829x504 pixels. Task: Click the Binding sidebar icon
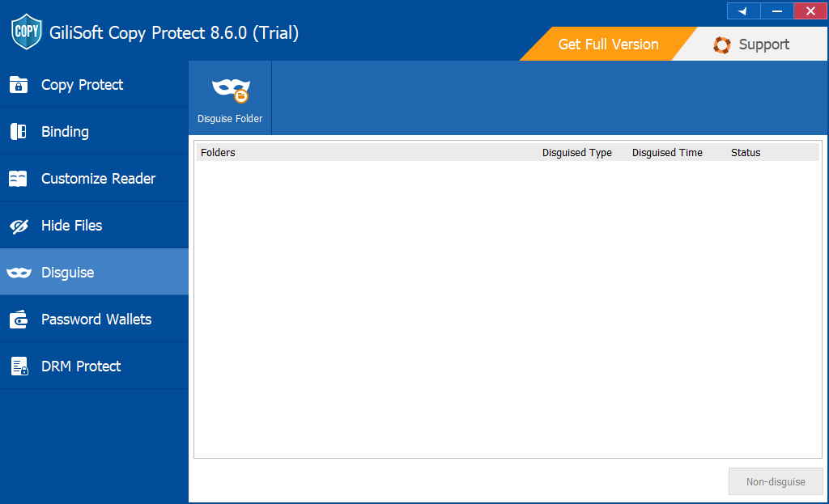[x=19, y=132]
